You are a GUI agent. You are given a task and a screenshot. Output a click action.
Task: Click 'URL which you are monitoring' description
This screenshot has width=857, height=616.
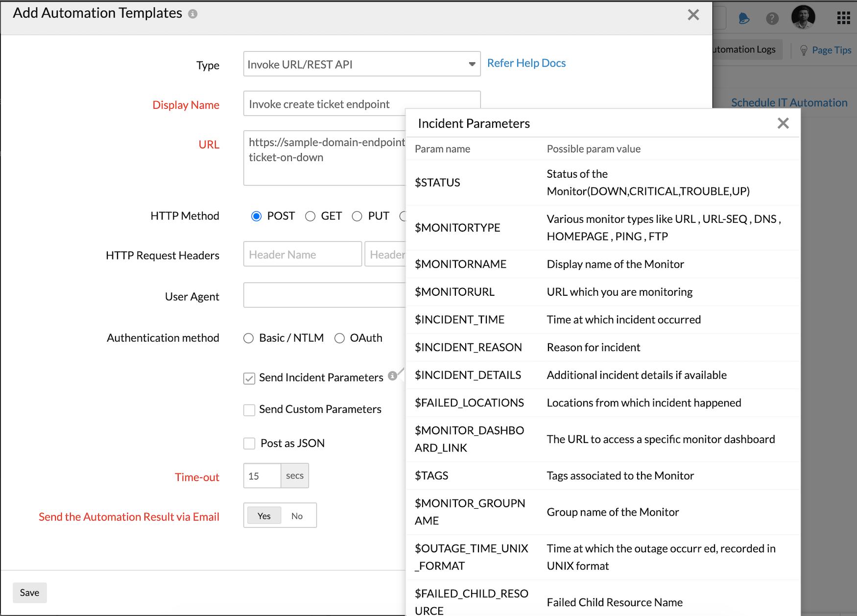tap(619, 292)
